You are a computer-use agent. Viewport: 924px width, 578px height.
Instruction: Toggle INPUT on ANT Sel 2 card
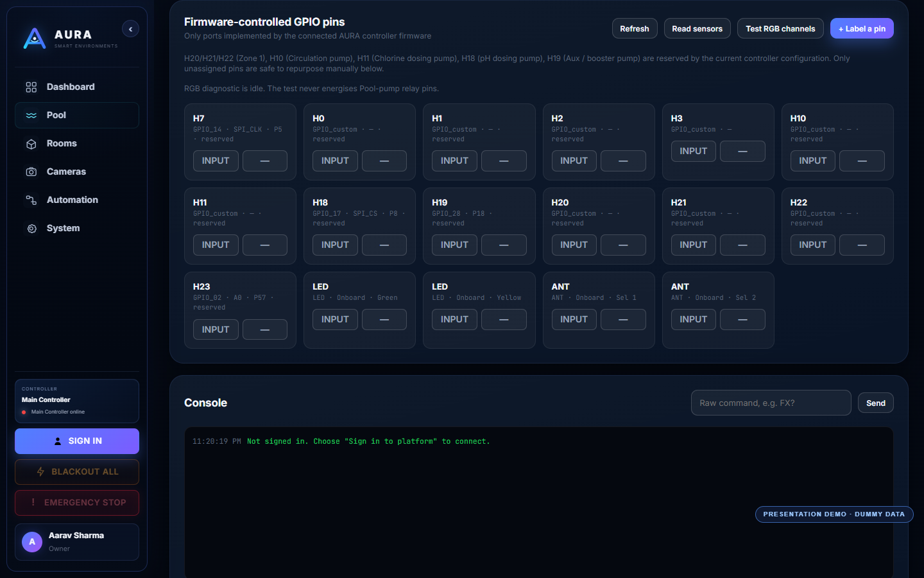tap(694, 319)
